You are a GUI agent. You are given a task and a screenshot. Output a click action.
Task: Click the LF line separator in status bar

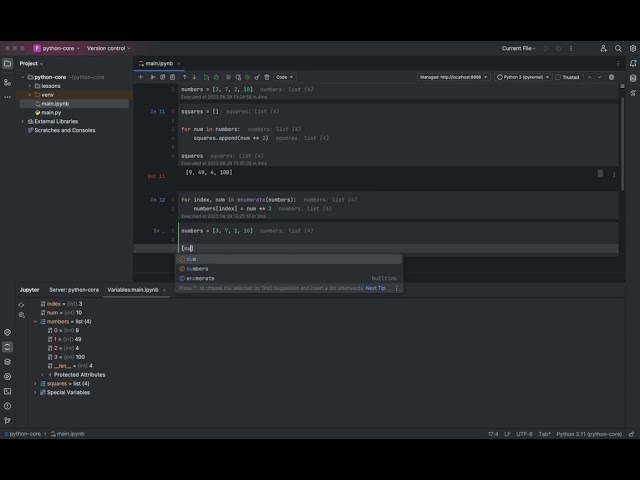click(507, 434)
